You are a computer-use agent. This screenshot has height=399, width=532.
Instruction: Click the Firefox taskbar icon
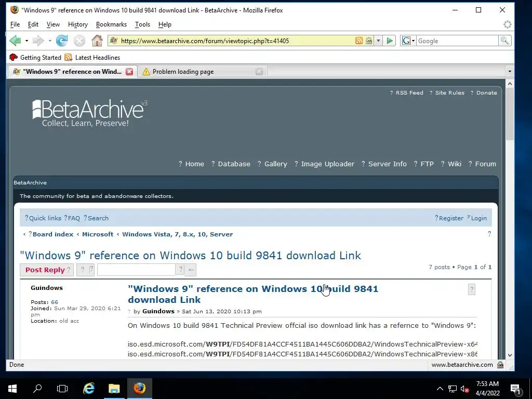click(139, 388)
